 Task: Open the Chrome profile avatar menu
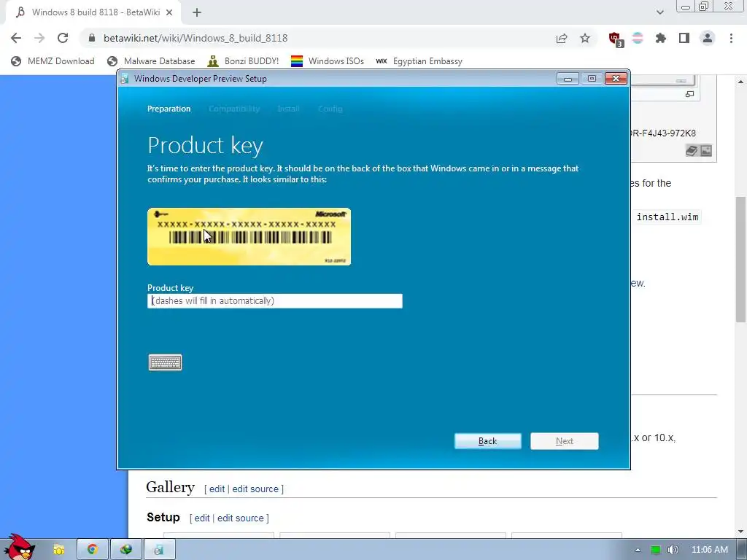[x=708, y=38]
